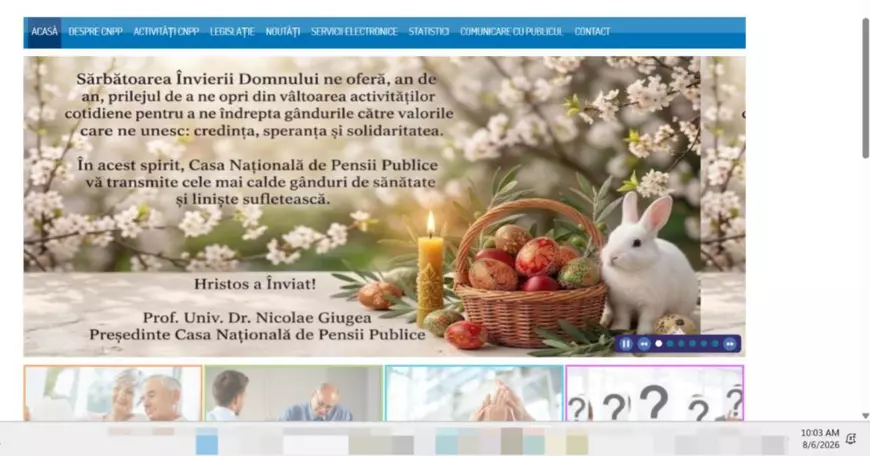Image resolution: width=870 pixels, height=456 pixels.
Task: Advance to next slide using forward button
Action: 730,344
